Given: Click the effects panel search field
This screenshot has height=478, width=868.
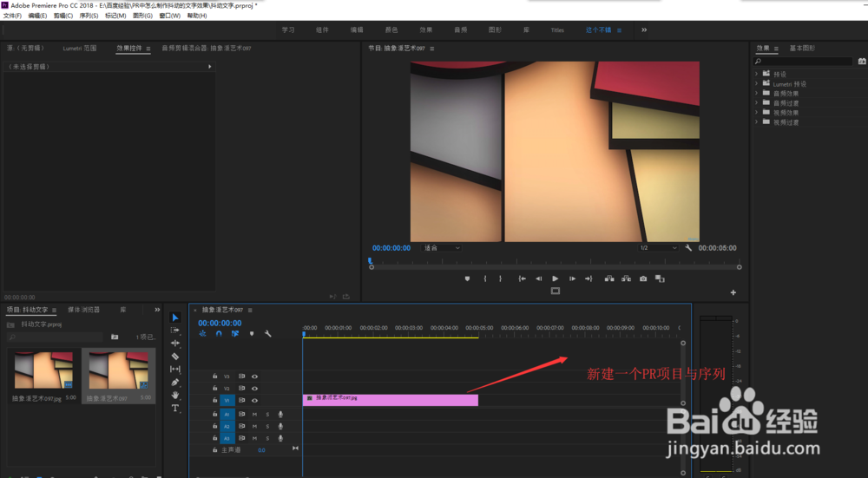Looking at the screenshot, I should pos(803,62).
